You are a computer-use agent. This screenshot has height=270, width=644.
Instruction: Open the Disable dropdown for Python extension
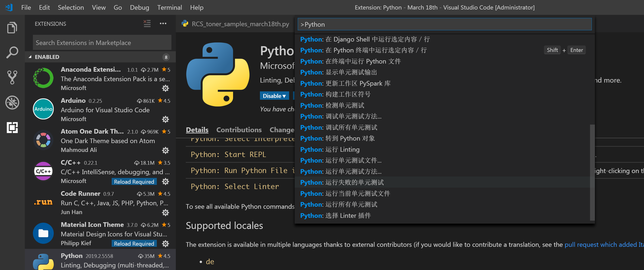tap(274, 96)
